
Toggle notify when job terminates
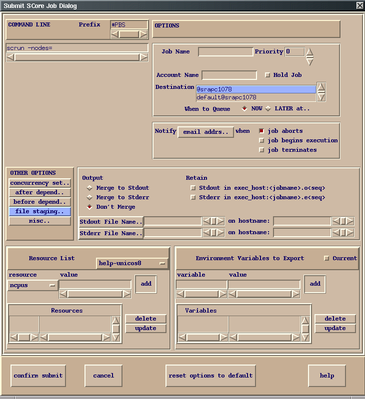tap(262, 150)
